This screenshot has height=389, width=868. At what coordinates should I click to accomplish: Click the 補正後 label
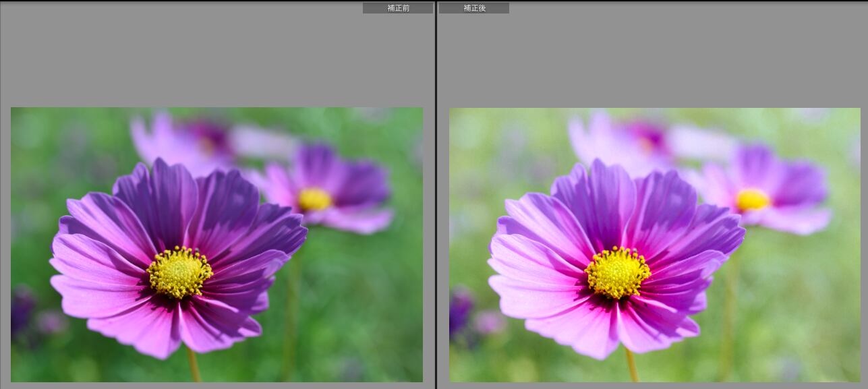pos(474,8)
